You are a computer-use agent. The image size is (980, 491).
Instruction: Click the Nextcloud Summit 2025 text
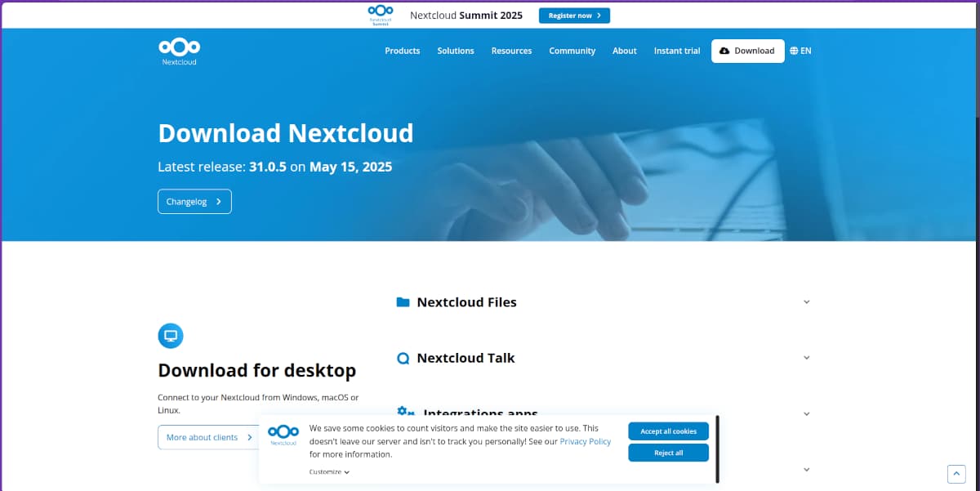point(465,15)
